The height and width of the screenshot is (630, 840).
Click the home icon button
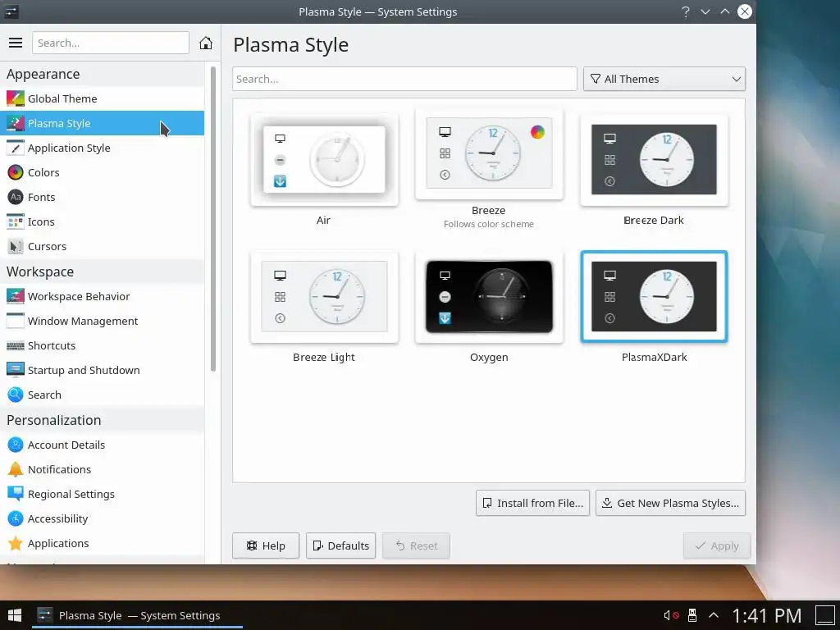coord(206,43)
